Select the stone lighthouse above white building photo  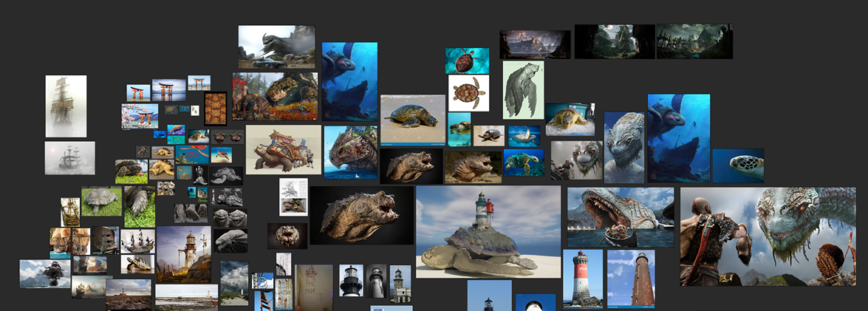(400, 284)
